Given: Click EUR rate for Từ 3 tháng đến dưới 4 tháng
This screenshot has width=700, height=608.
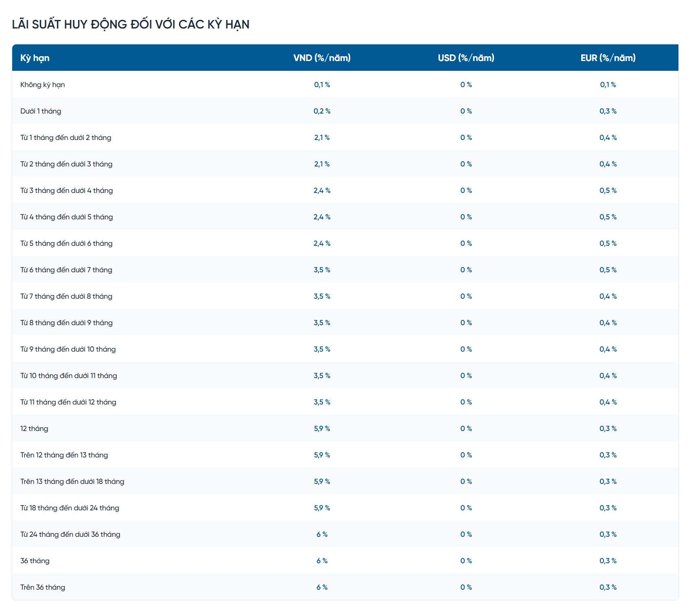Looking at the screenshot, I should [x=608, y=190].
